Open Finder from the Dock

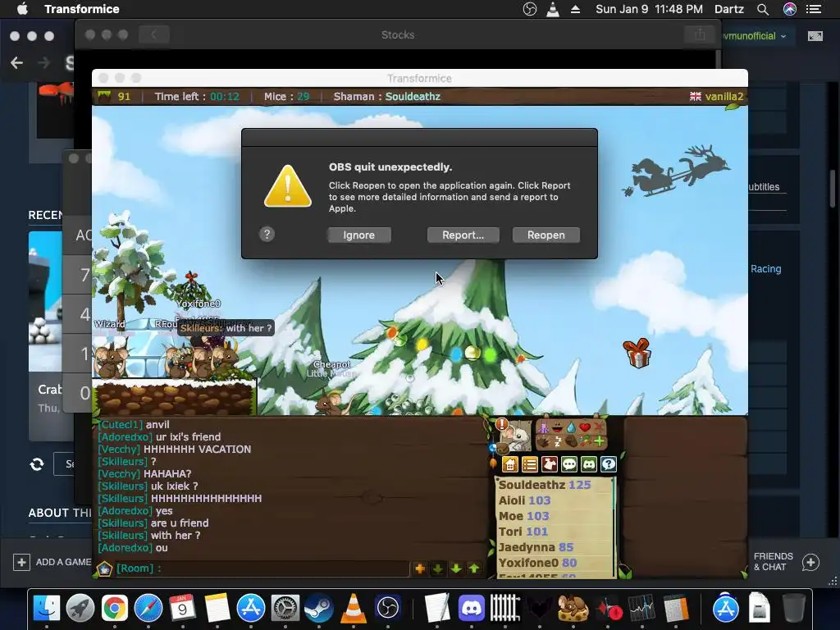tap(47, 608)
